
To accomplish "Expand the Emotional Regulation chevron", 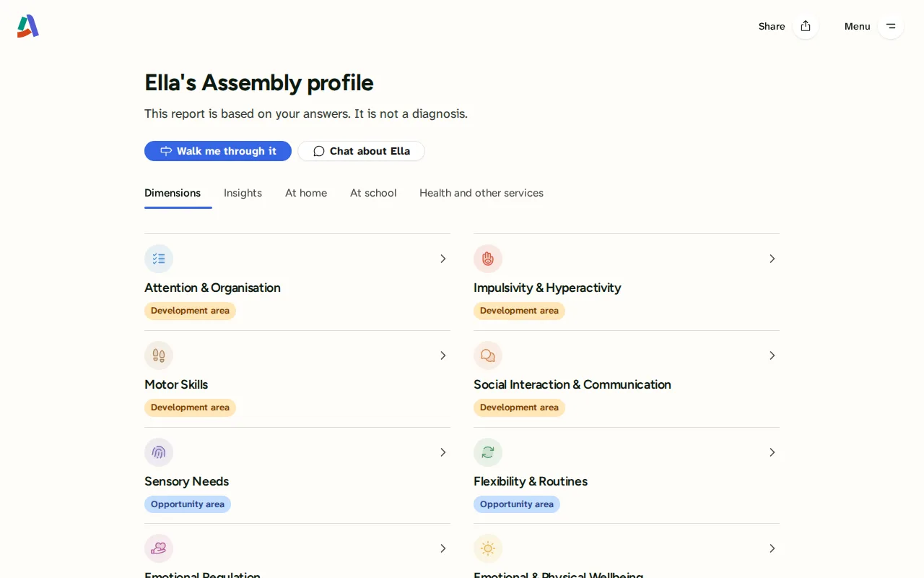I will coord(443,548).
